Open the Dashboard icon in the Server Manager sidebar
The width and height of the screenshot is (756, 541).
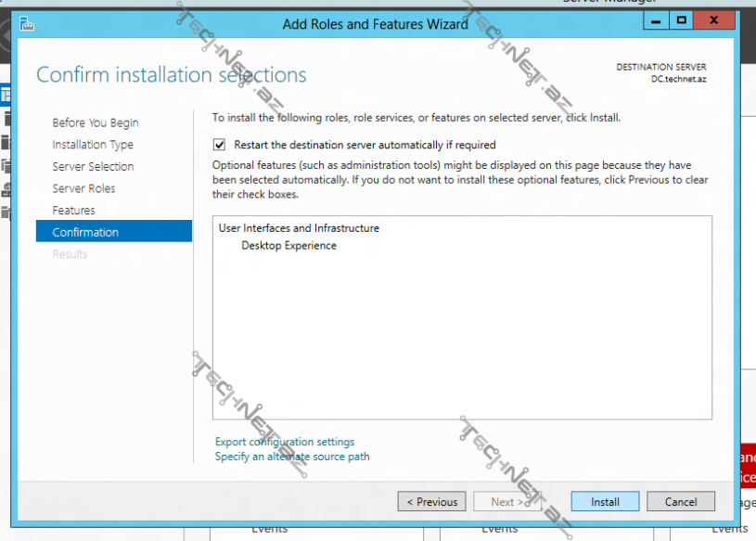click(x=7, y=93)
